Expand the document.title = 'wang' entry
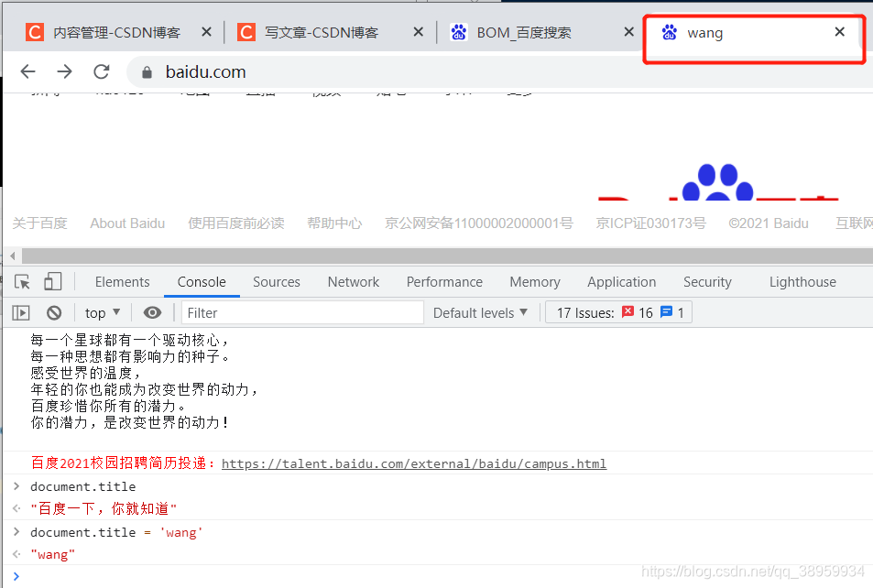The height and width of the screenshot is (588, 873). coord(16,532)
